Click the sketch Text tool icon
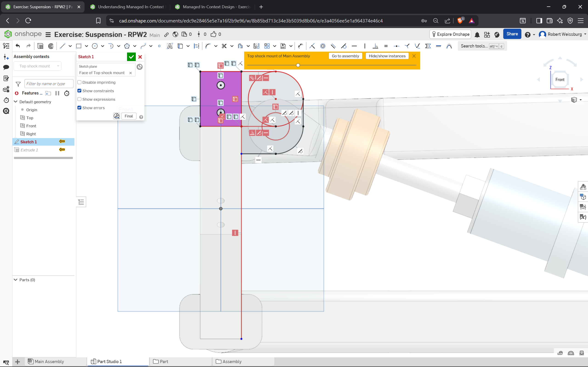The height and width of the screenshot is (367, 588). (170, 46)
